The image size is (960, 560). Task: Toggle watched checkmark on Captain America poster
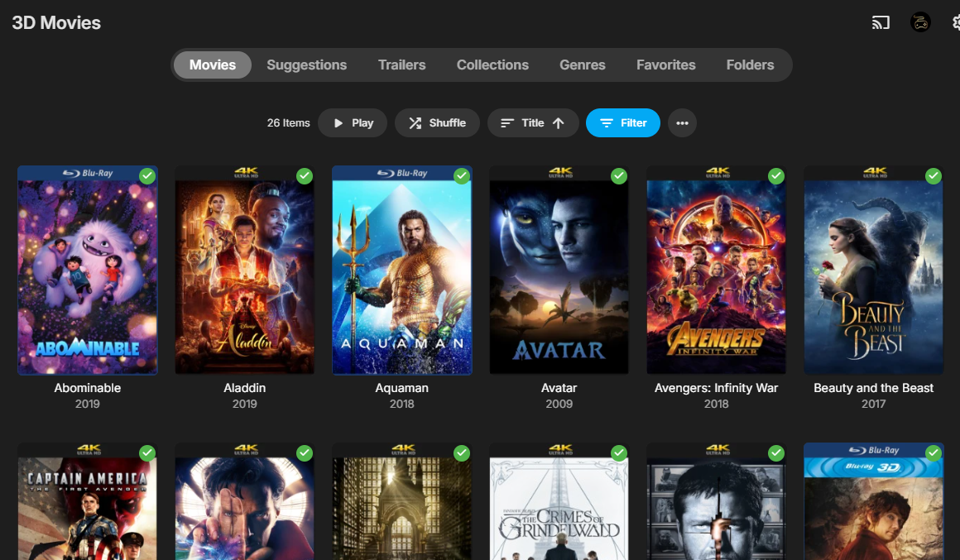[x=147, y=453]
